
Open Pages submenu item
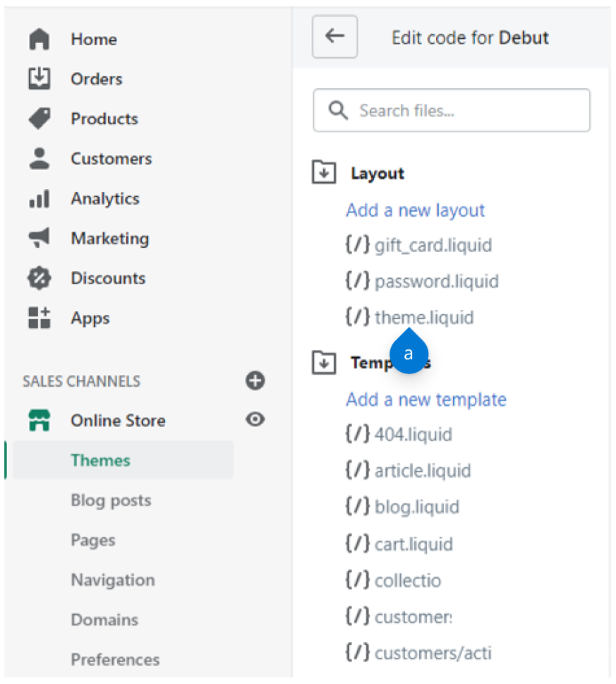click(x=93, y=541)
